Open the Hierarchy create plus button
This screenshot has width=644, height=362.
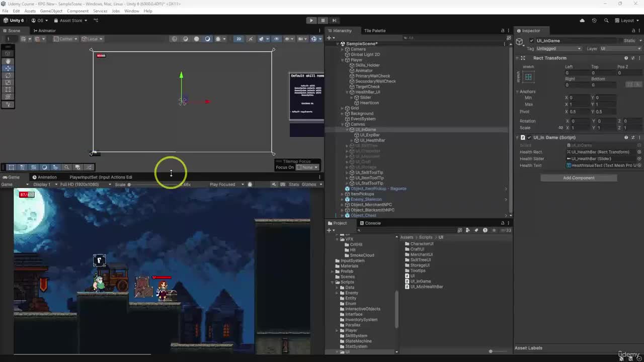(x=330, y=38)
